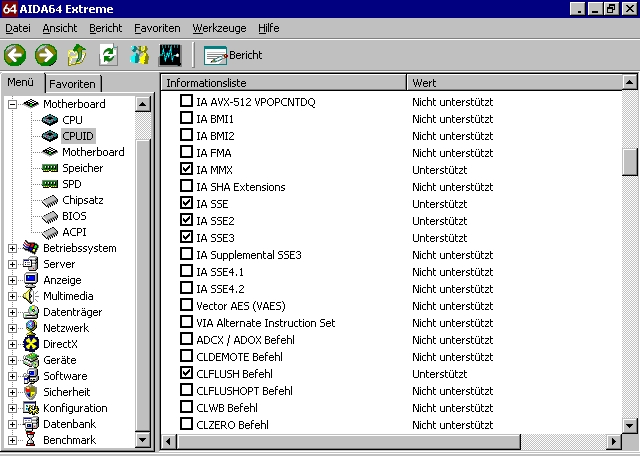
Task: Open the Bericht menu in menu bar
Action: pos(106,28)
